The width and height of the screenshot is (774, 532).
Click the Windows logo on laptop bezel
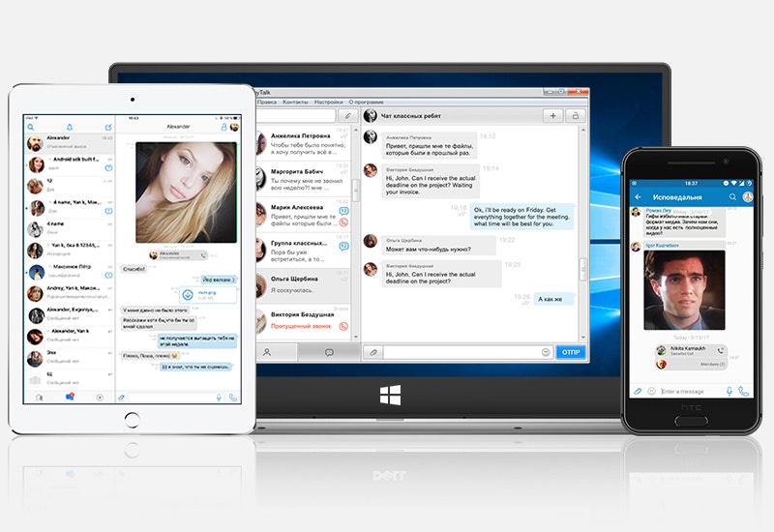pos(391,396)
